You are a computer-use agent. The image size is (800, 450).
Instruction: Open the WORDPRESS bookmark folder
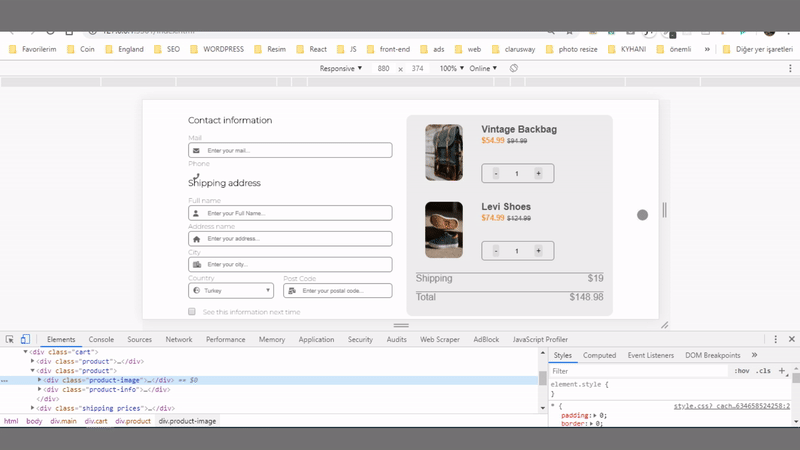point(217,49)
